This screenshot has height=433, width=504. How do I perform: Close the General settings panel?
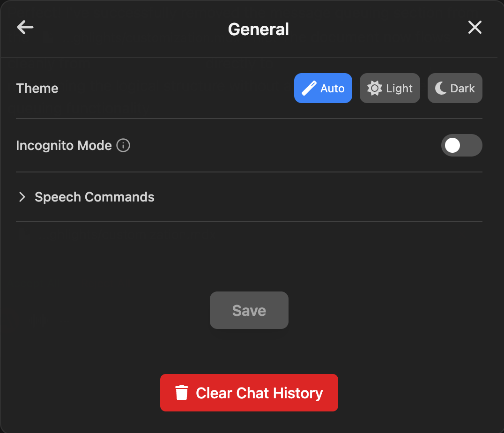pyautogui.click(x=475, y=28)
